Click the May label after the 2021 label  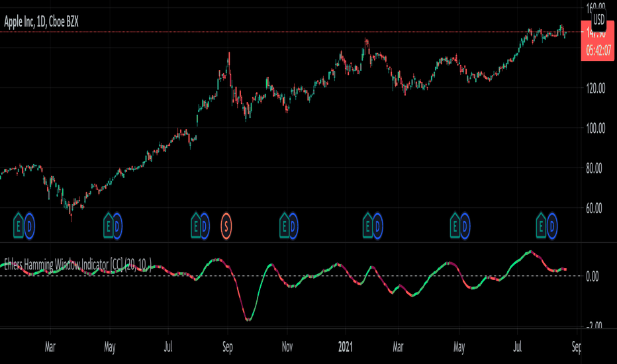coord(459,347)
